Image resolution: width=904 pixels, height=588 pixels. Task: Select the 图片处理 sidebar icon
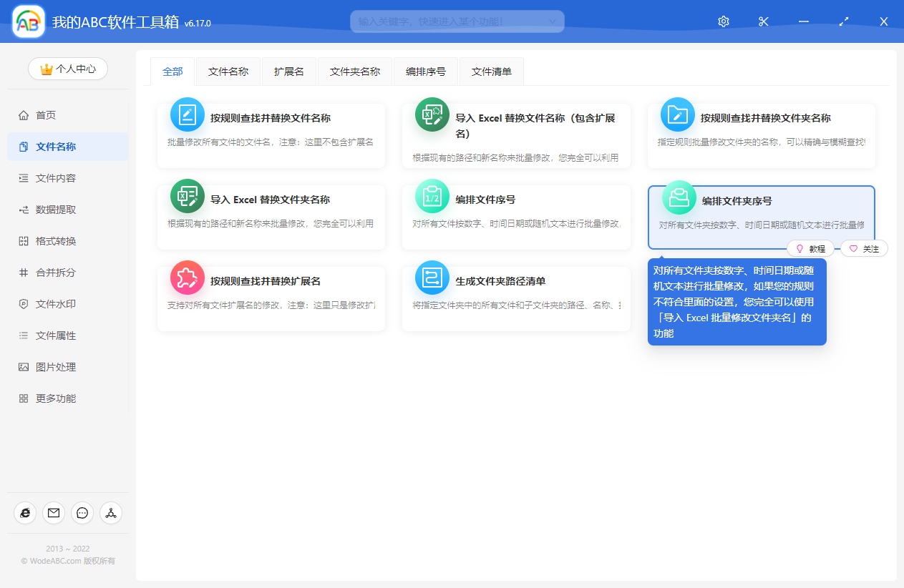(x=24, y=366)
